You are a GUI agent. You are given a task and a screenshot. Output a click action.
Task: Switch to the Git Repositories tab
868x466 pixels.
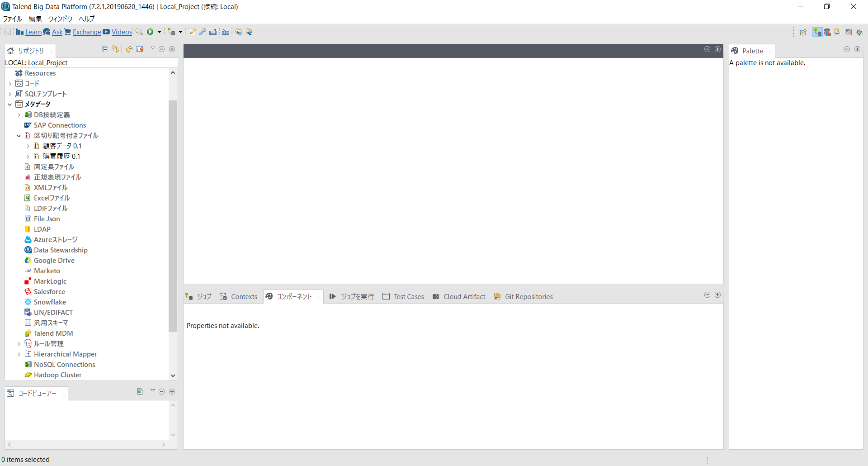pos(524,297)
